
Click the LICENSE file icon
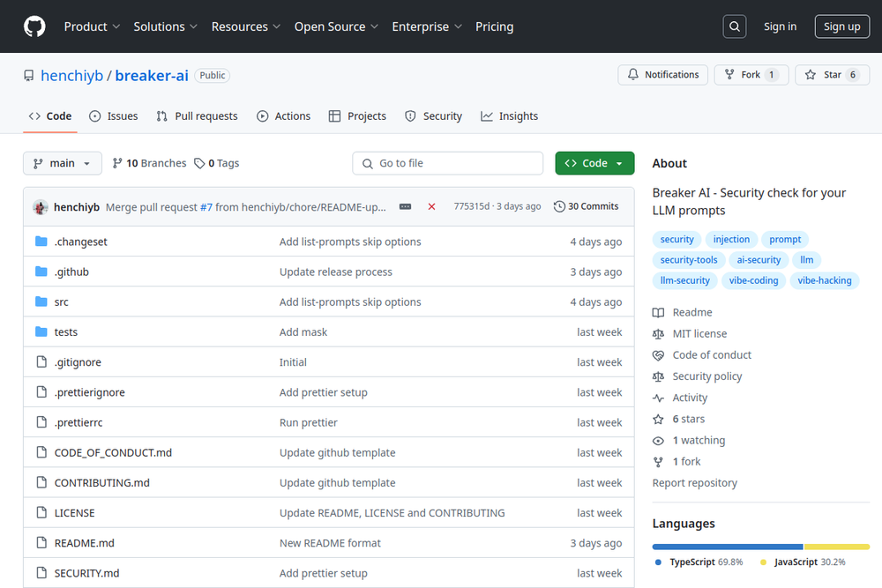pos(41,513)
